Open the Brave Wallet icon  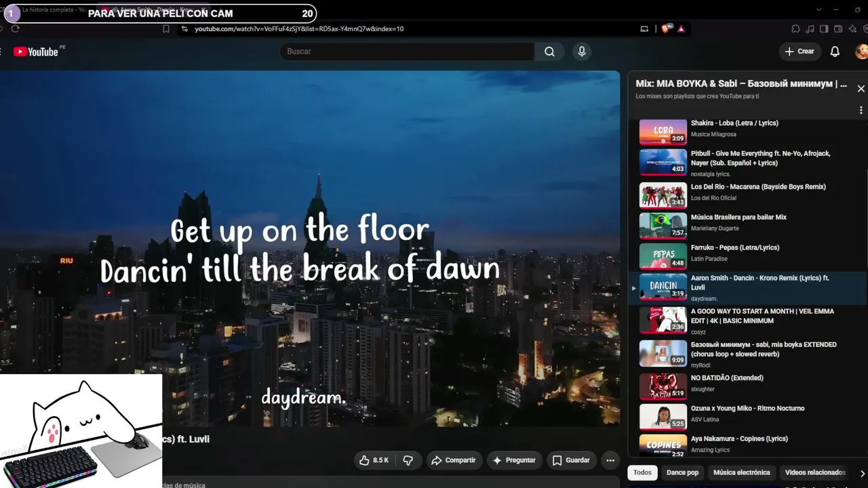838,28
